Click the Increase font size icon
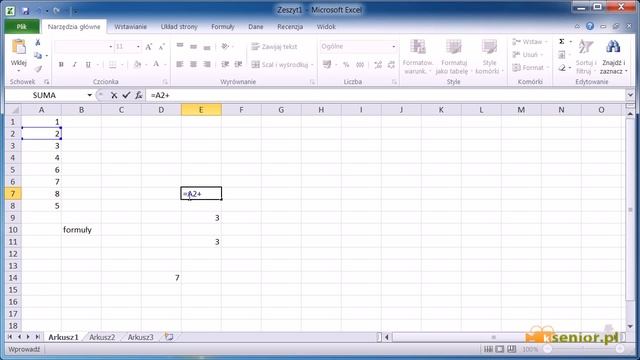 (149, 47)
